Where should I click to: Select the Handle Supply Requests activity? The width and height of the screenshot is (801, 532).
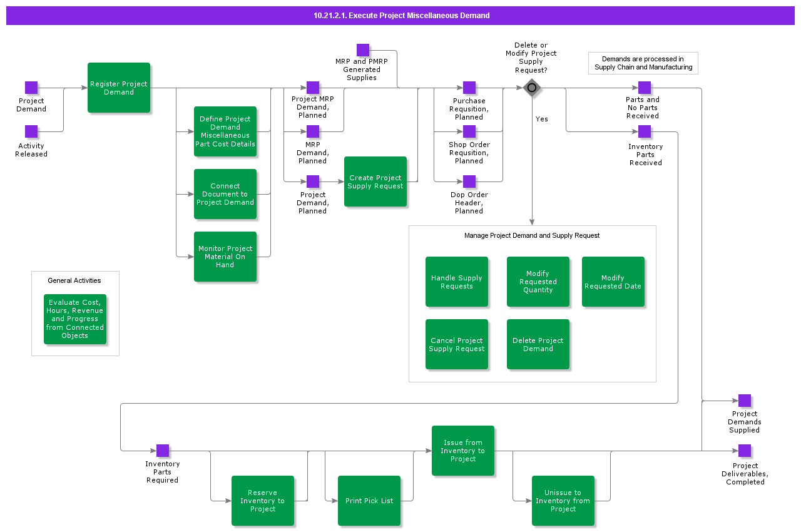point(457,282)
